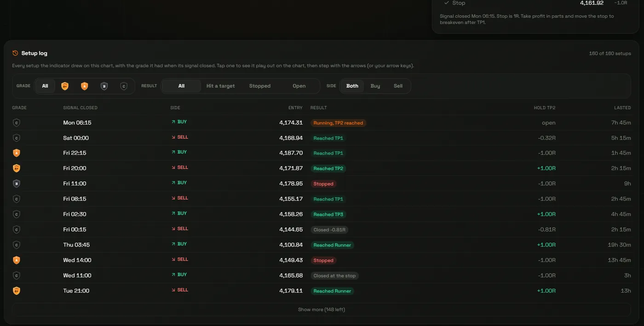Click the 'Reached TP3' result badge

point(328,214)
